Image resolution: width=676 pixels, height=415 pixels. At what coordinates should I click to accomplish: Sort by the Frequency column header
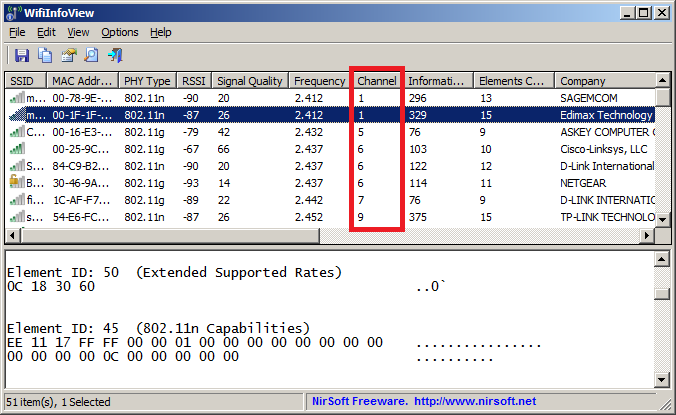tap(320, 81)
